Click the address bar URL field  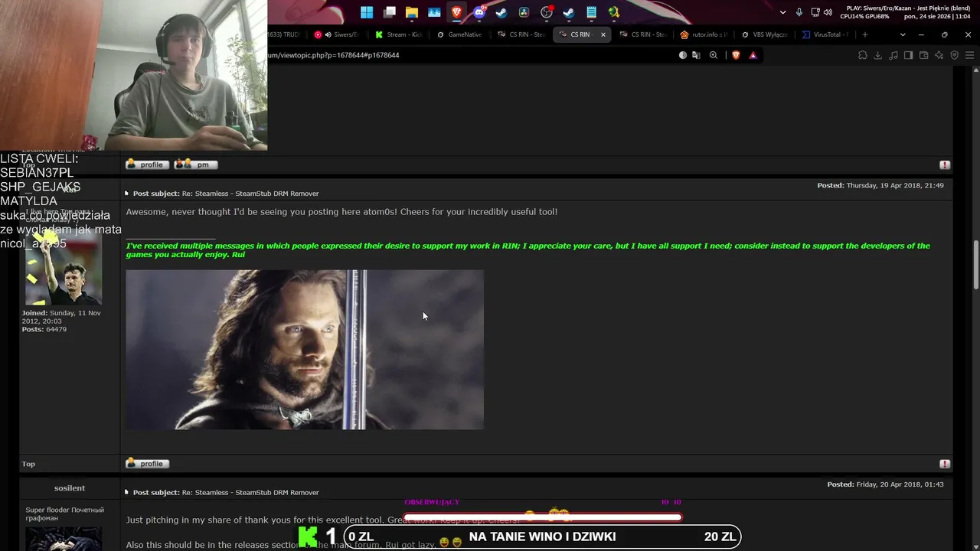click(x=467, y=55)
